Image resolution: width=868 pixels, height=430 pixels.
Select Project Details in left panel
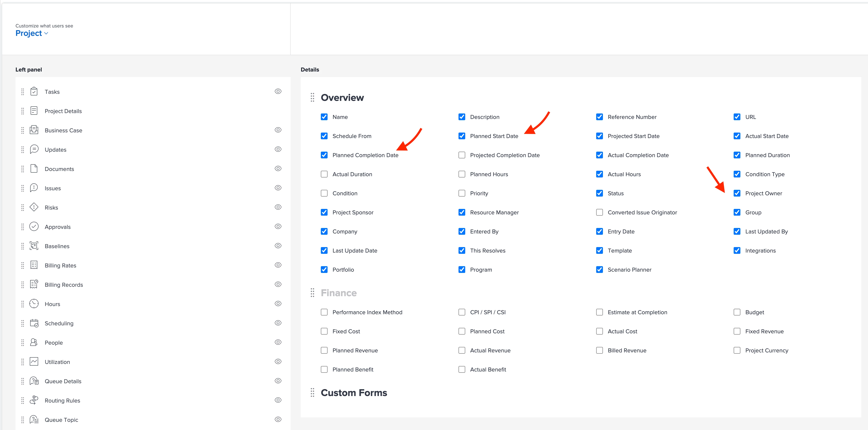click(63, 111)
